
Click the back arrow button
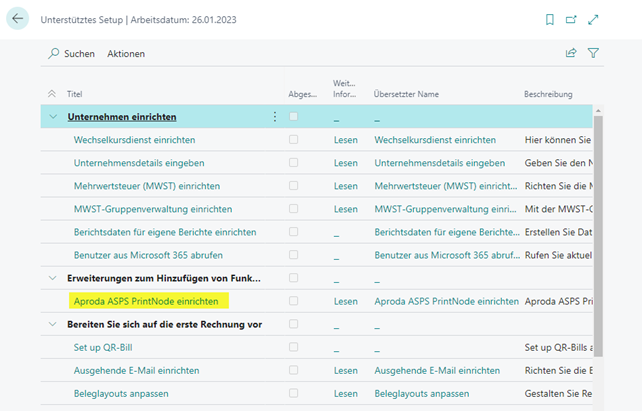(19, 19)
